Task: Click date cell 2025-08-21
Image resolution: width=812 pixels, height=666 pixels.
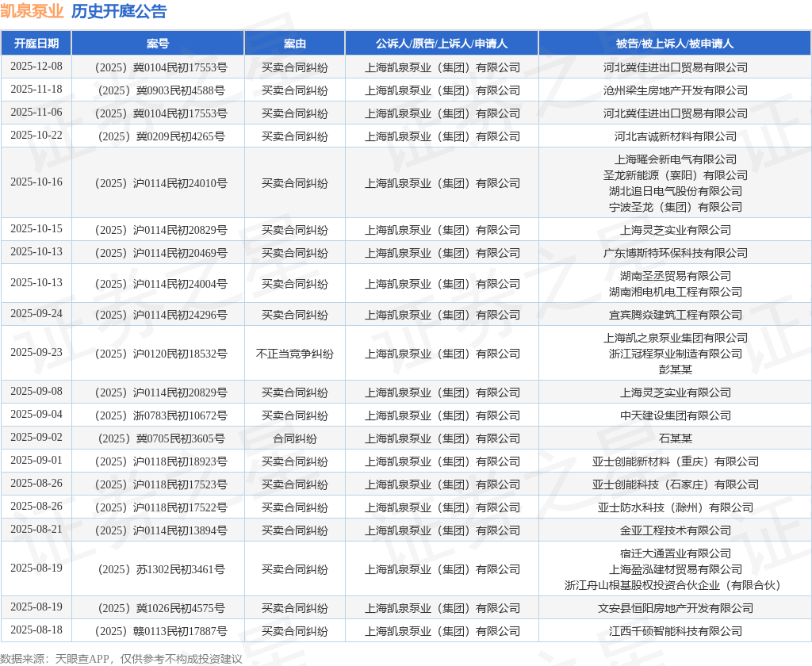Action: pos(36,530)
